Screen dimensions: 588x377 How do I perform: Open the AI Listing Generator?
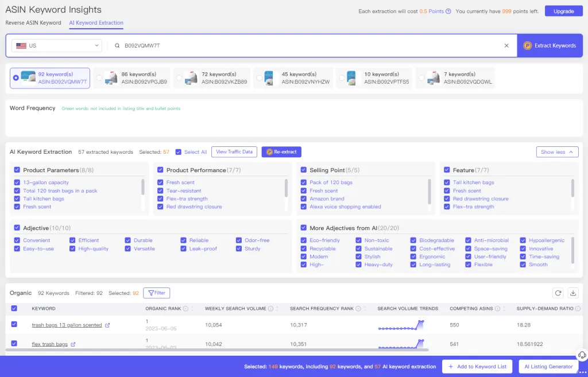tap(548, 367)
